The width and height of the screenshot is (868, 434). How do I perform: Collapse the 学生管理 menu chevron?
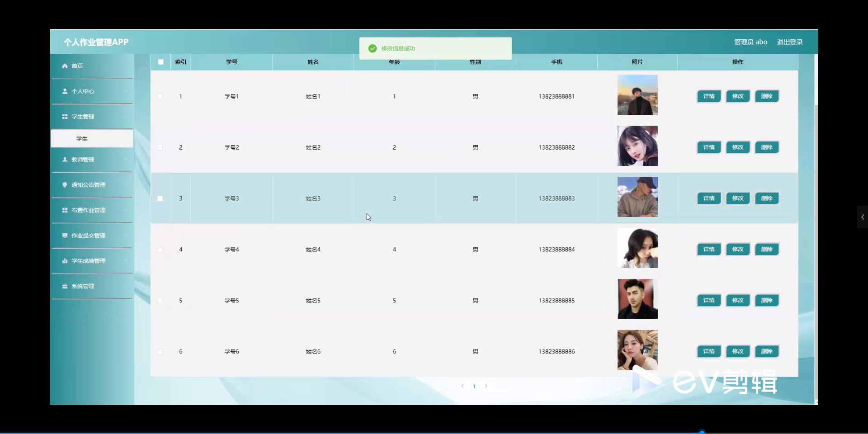126,117
